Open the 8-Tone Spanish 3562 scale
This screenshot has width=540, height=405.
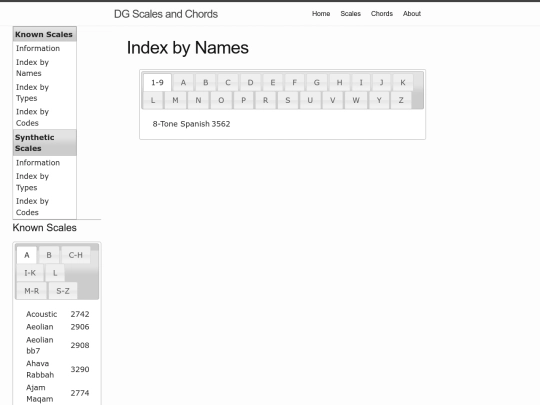point(191,124)
